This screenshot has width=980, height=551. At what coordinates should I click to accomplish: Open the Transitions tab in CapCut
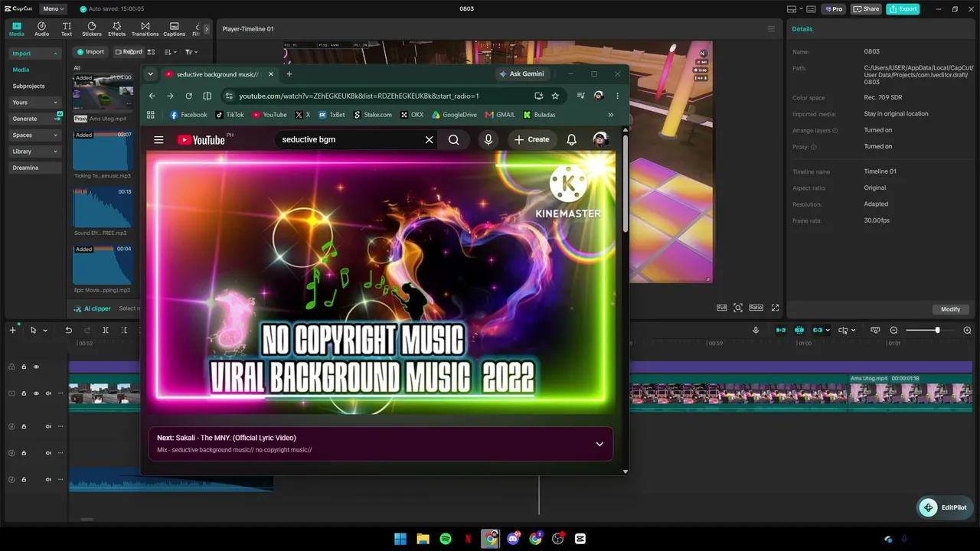click(x=145, y=29)
